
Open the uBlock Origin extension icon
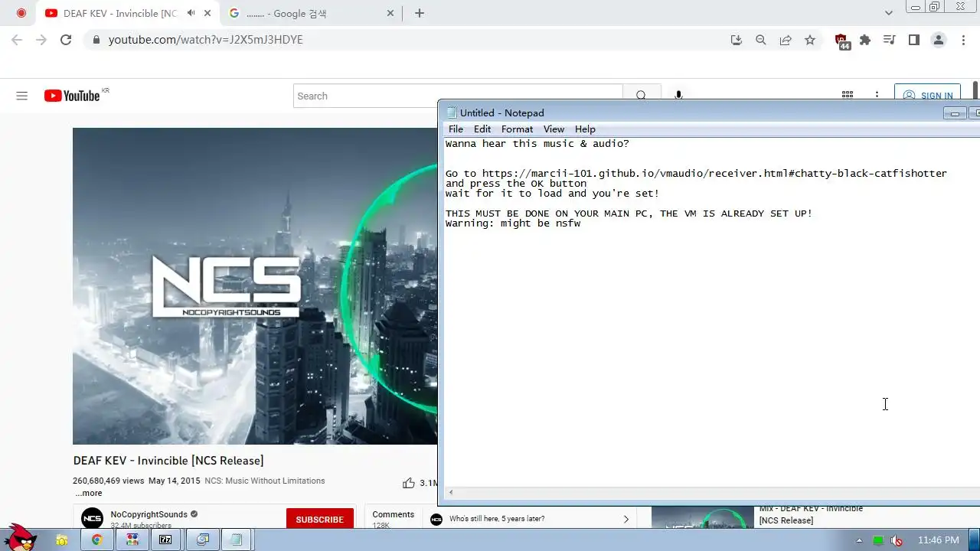point(841,41)
